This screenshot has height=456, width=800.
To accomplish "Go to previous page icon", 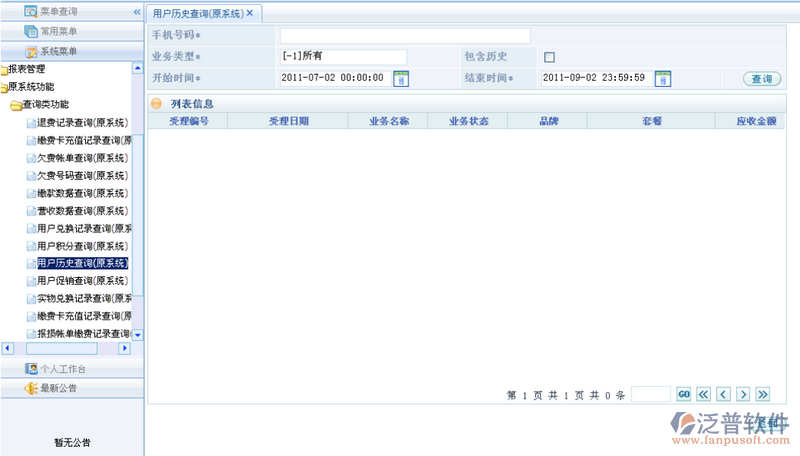I will (x=723, y=394).
